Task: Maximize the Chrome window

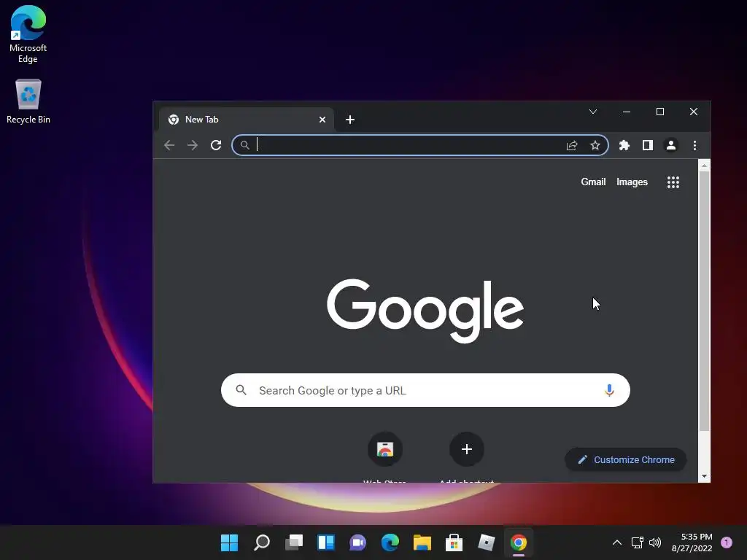Action: point(659,112)
